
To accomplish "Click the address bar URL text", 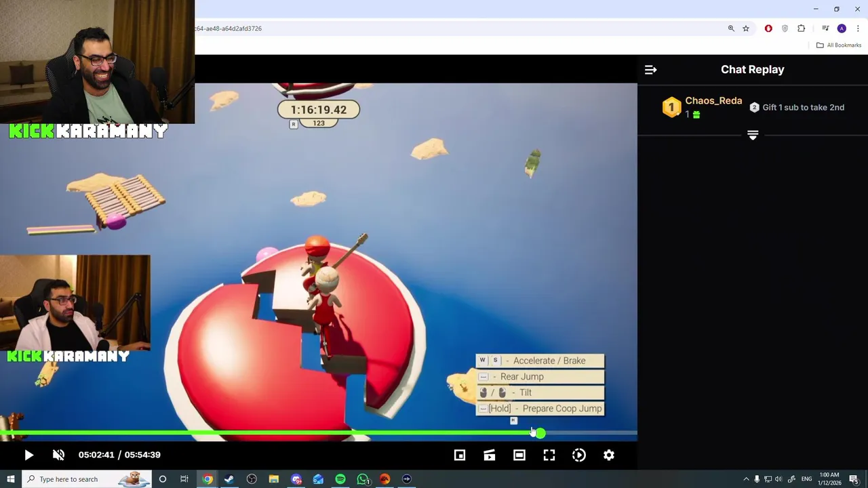I will pyautogui.click(x=229, y=28).
